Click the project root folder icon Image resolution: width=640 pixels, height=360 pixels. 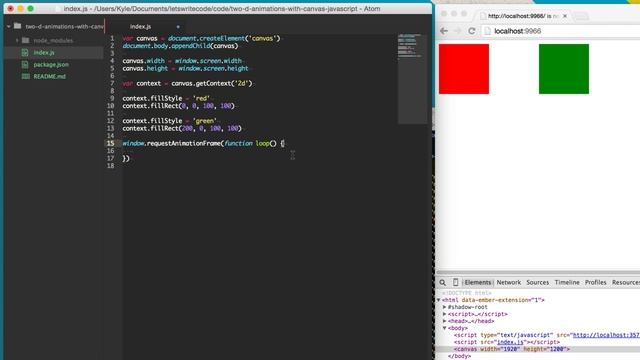click(x=18, y=26)
